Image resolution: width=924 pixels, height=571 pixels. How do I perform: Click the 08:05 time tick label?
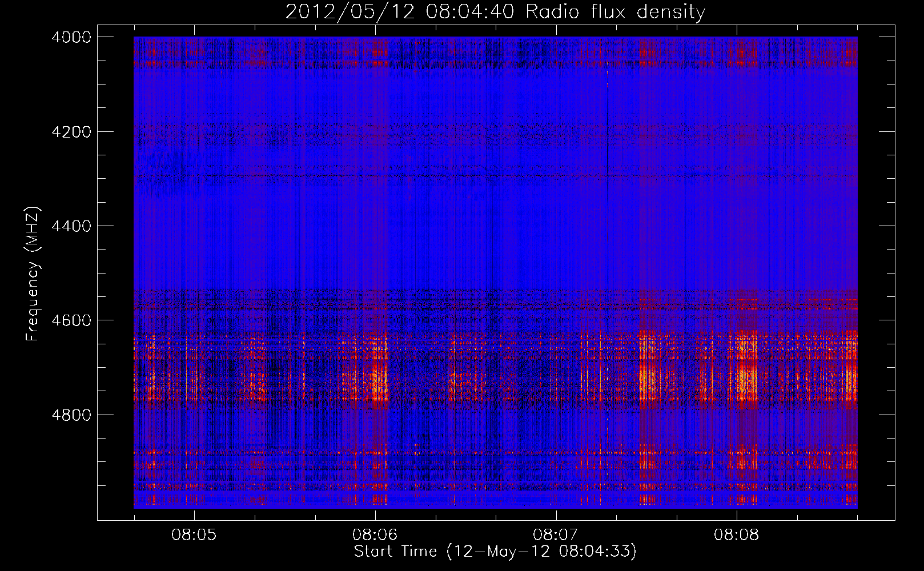(194, 534)
